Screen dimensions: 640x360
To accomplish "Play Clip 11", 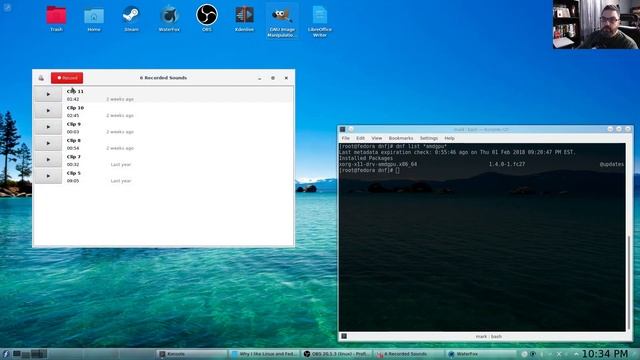I will [x=48, y=94].
